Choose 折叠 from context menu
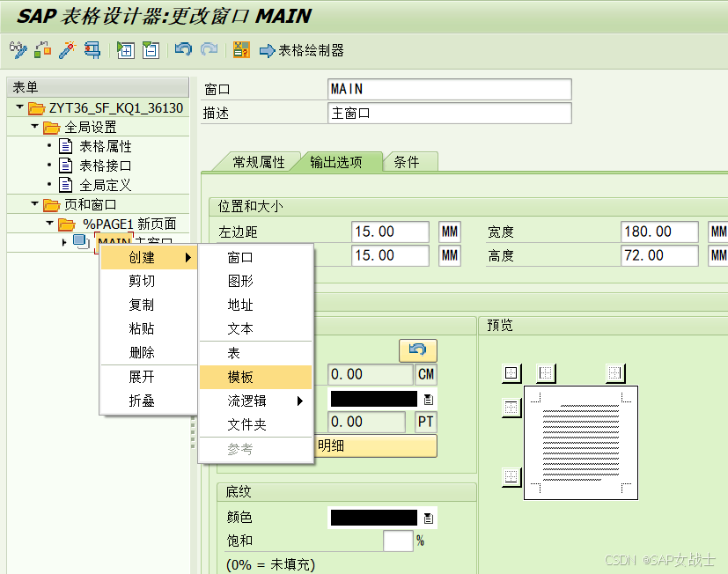 149,401
